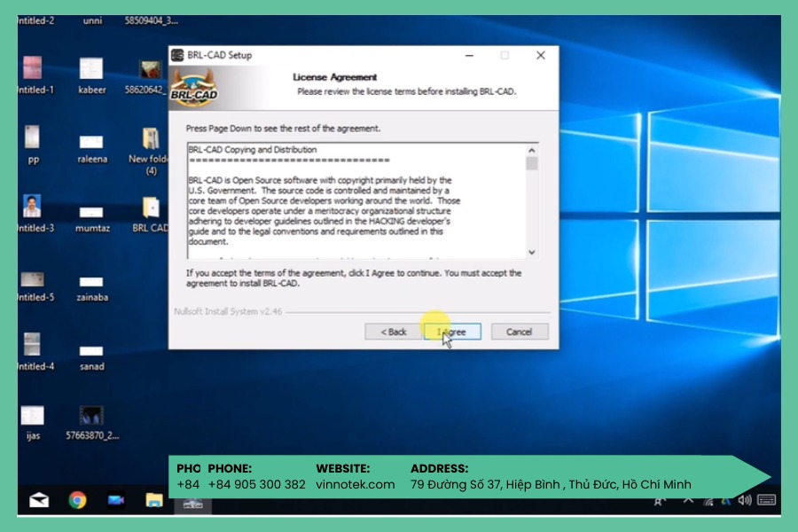The image size is (798, 532).
Task: Cancel the BRL-CAD installation
Action: click(520, 332)
